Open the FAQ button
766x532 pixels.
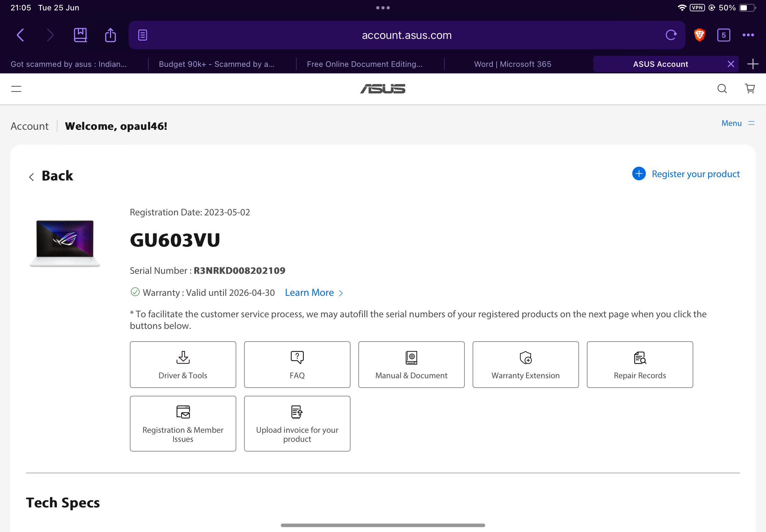click(x=297, y=364)
